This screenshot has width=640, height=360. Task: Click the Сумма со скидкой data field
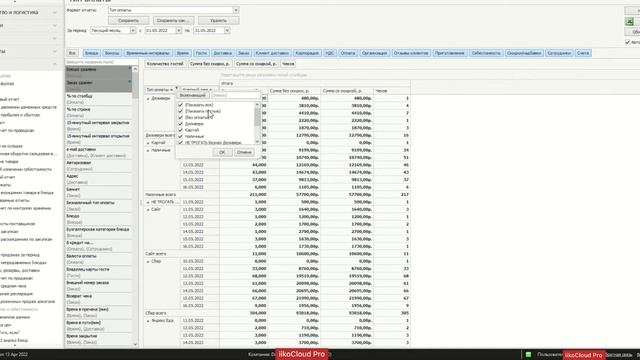tap(256, 64)
